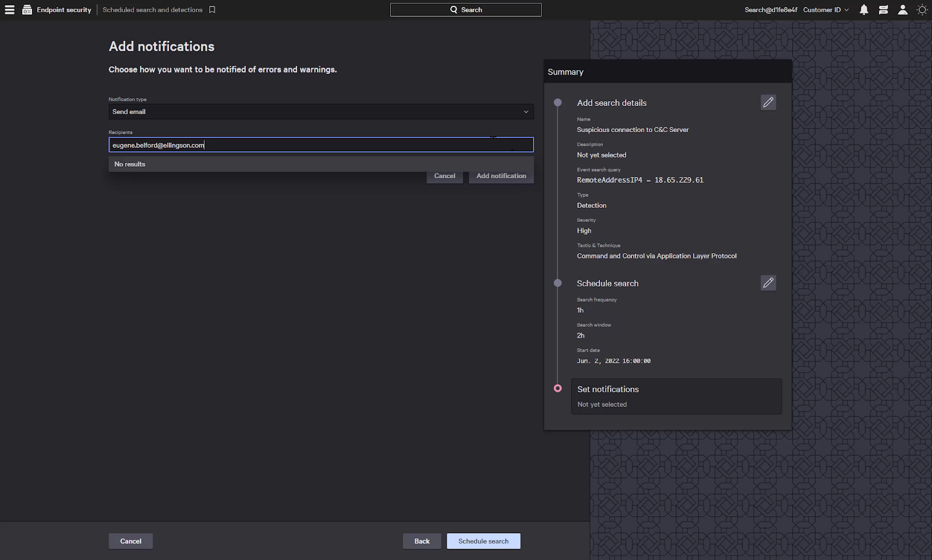Click the Search@d1fe8e4f account label
This screenshot has width=932, height=560.
(x=771, y=10)
